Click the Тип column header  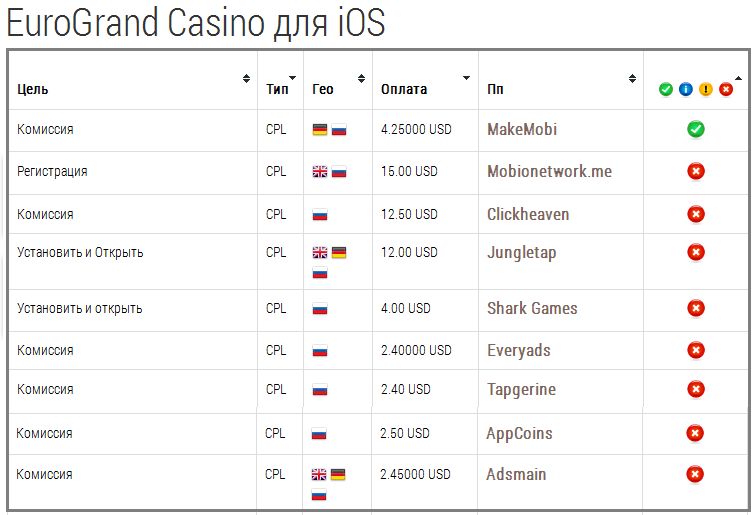pos(278,89)
